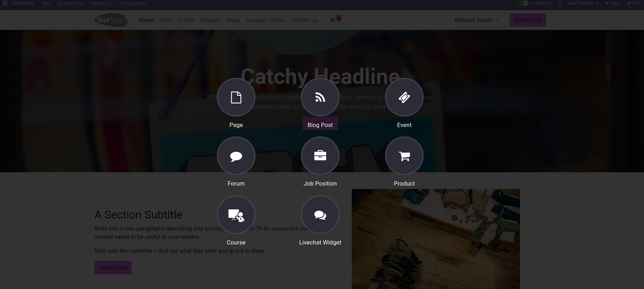Create a new Event via the ticket icon
Image resolution: width=644 pixels, height=289 pixels.
point(404,97)
